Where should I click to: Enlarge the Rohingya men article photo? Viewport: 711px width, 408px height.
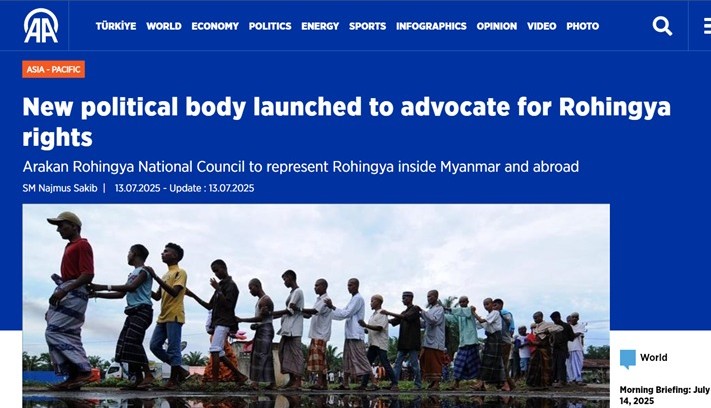[x=316, y=306]
